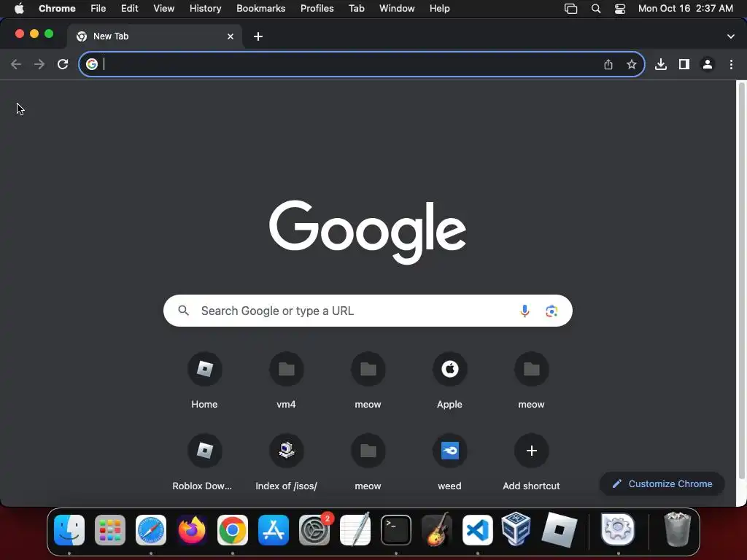747x560 pixels.
Task: Focus the Search Google or type a URL box
Action: (x=368, y=311)
